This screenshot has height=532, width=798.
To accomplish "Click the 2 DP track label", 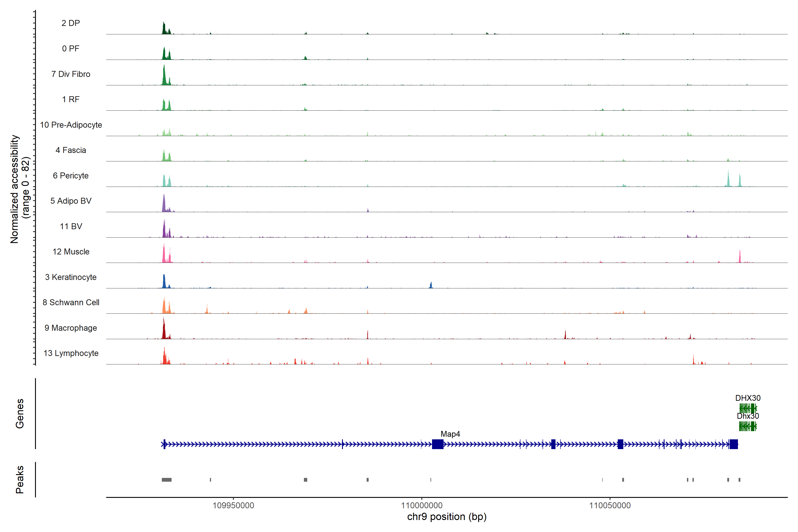I will tap(70, 23).
